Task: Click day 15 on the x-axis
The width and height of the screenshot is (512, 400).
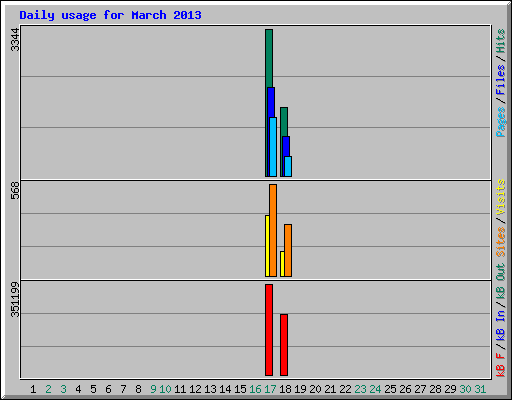Action: [240, 389]
